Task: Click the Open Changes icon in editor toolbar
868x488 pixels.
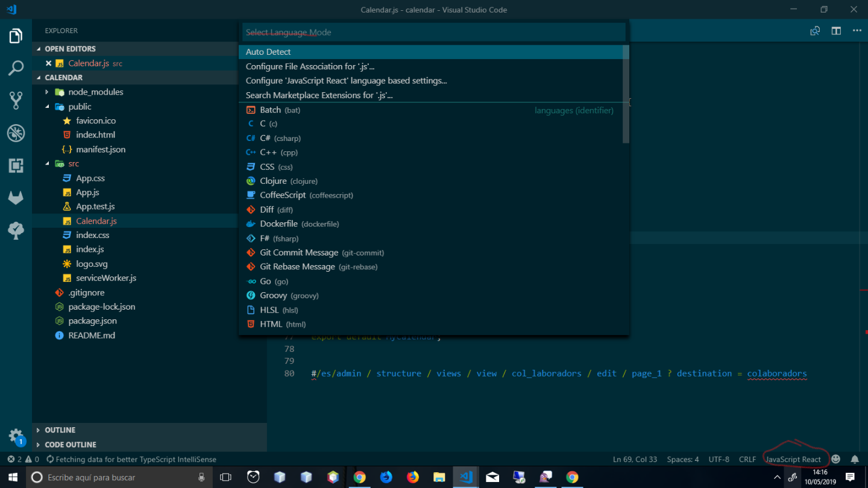Action: (815, 31)
